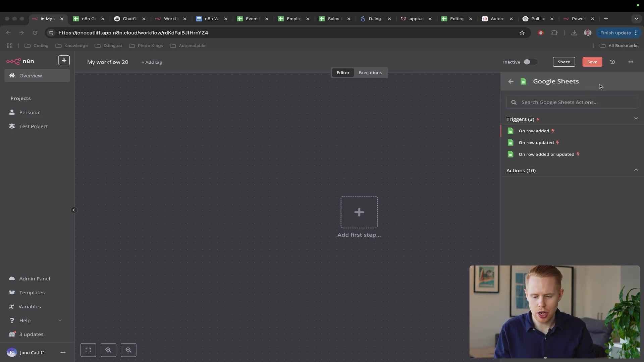Open the three-dots workflow options menu
The height and width of the screenshot is (362, 644).
[631, 62]
